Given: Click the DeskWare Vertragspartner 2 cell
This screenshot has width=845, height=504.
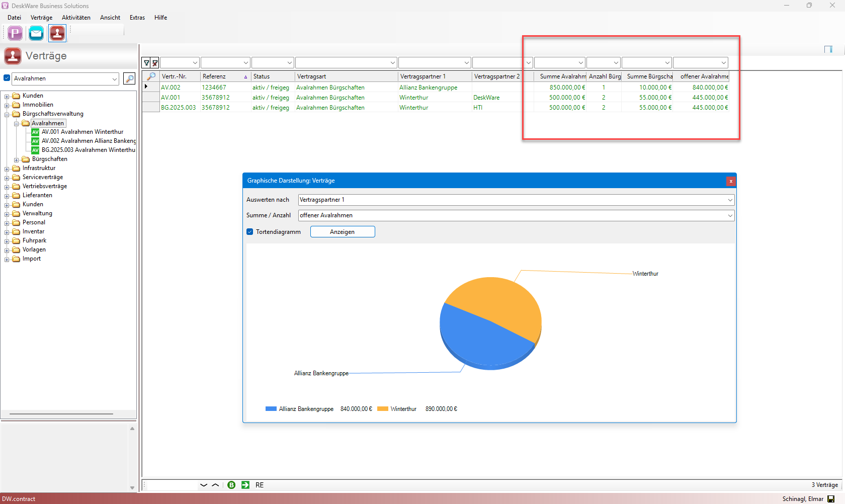Looking at the screenshot, I should tap(486, 98).
